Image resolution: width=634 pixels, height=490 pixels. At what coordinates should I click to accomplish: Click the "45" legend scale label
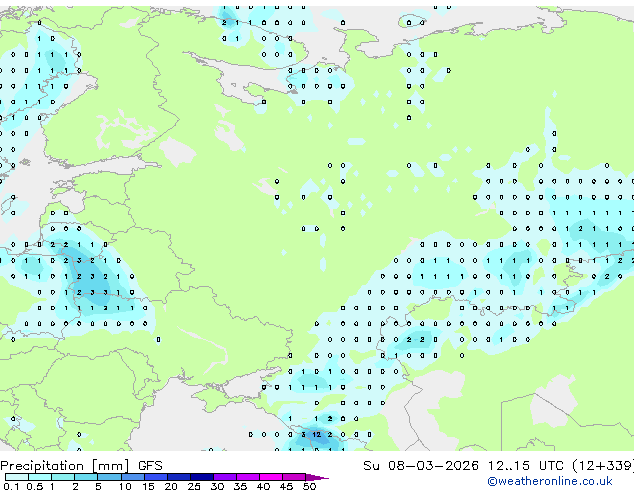pos(286,486)
